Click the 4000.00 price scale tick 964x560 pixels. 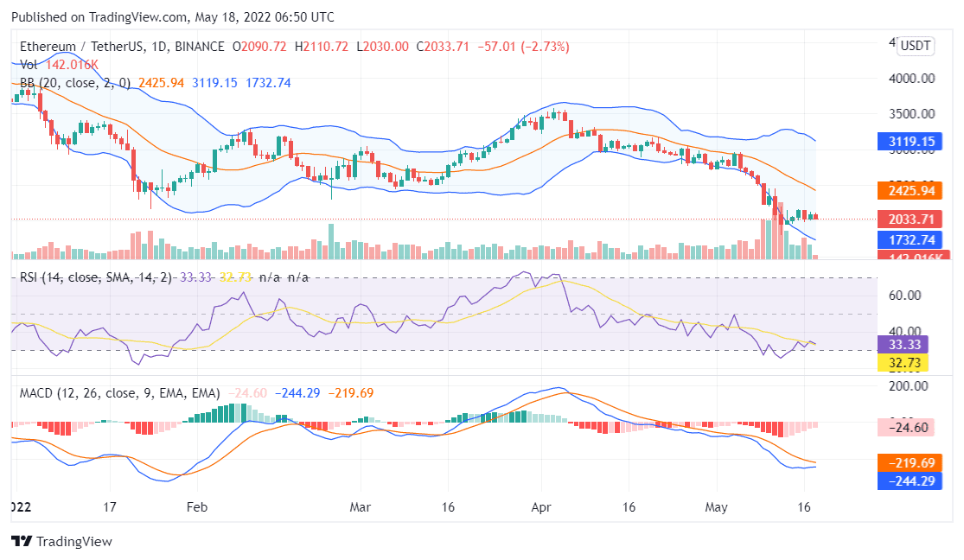coord(912,79)
